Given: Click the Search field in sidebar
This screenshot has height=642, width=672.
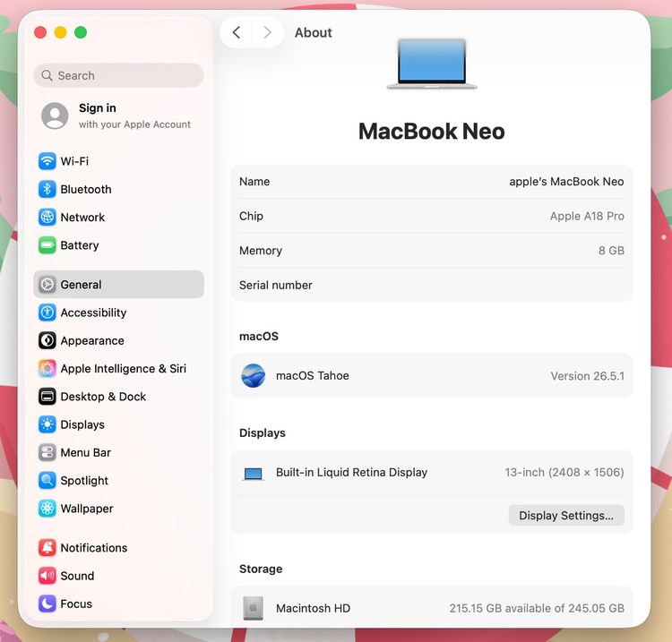Looking at the screenshot, I should click(118, 75).
